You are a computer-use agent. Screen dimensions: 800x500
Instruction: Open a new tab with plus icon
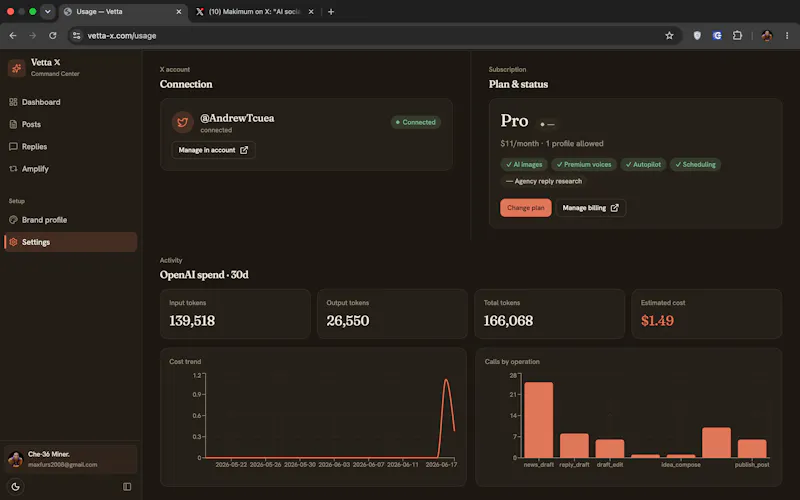pyautogui.click(x=331, y=12)
